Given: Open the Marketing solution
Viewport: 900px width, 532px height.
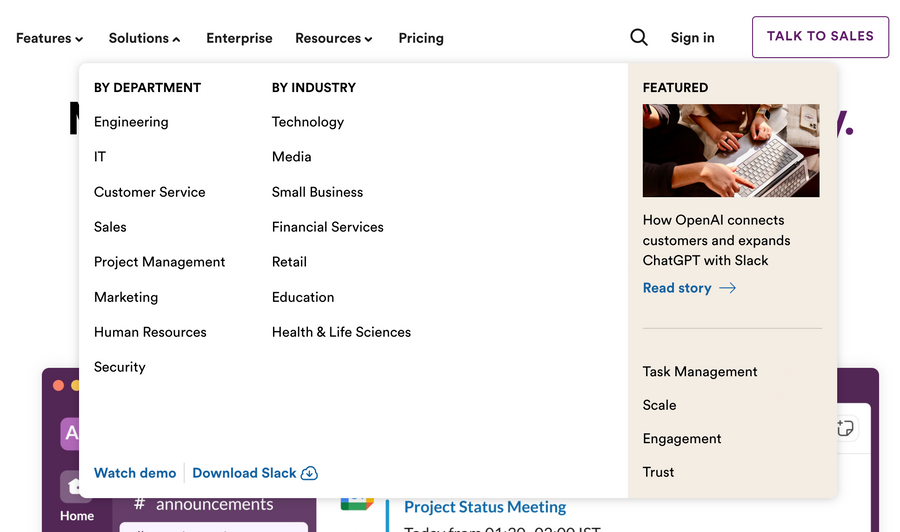Looking at the screenshot, I should (x=126, y=297).
